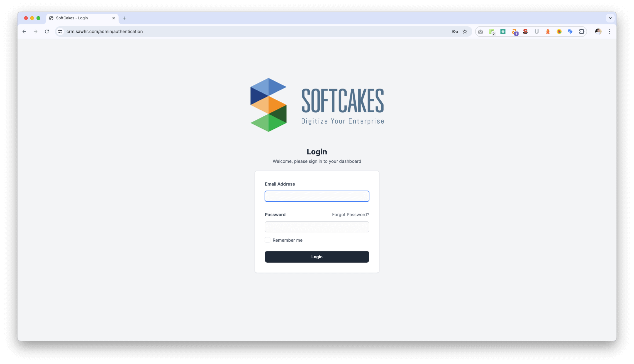
Task: Click the address bar URL
Action: click(x=105, y=32)
